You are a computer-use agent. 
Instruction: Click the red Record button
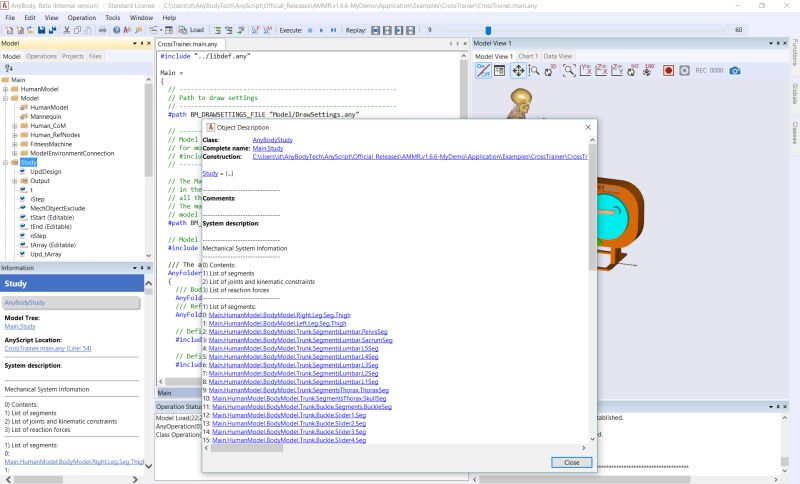pos(668,70)
